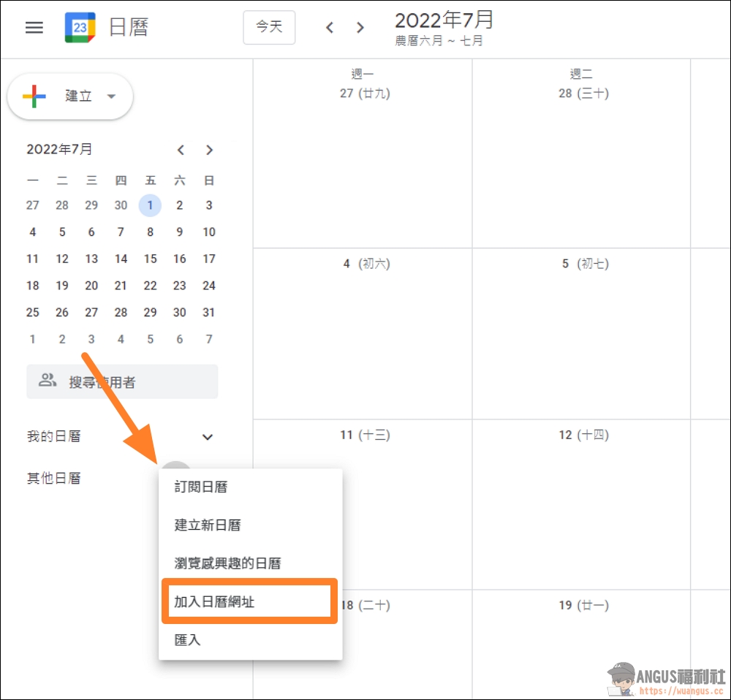Focus the 搜尋使用者 search field
Viewport: 731px width, 700px height.
click(x=122, y=381)
